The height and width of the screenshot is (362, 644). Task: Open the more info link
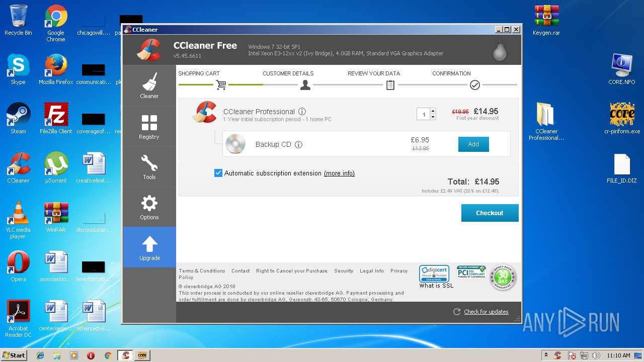(x=339, y=173)
